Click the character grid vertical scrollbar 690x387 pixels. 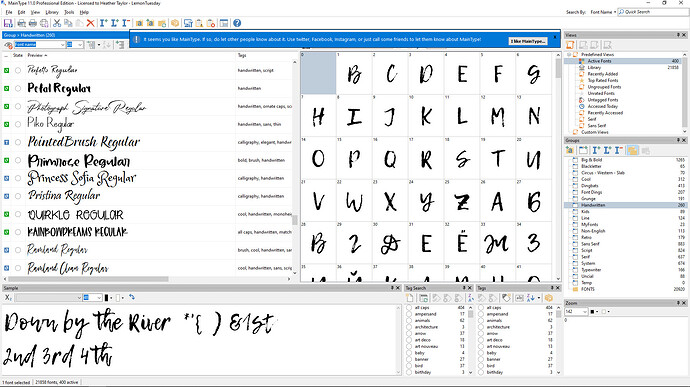point(558,69)
